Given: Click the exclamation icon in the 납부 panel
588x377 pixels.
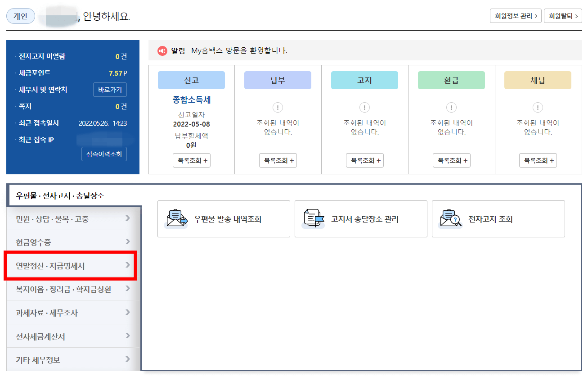Looking at the screenshot, I should click(278, 107).
